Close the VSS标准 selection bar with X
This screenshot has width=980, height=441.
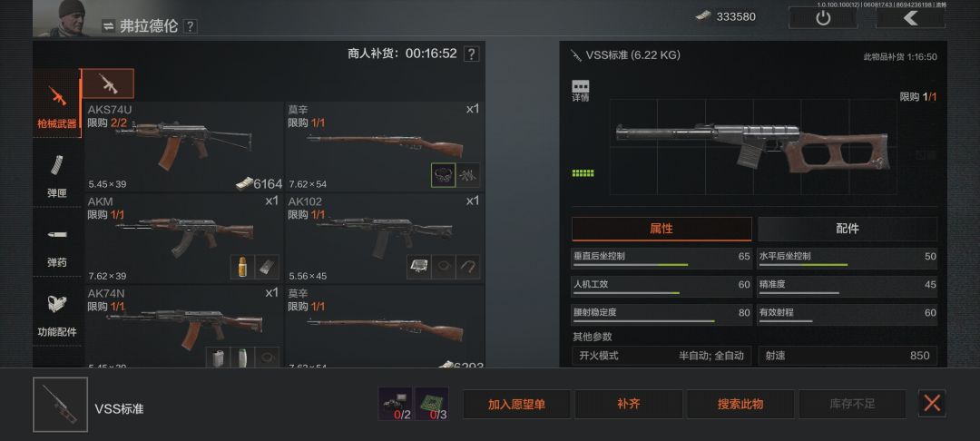pos(932,404)
